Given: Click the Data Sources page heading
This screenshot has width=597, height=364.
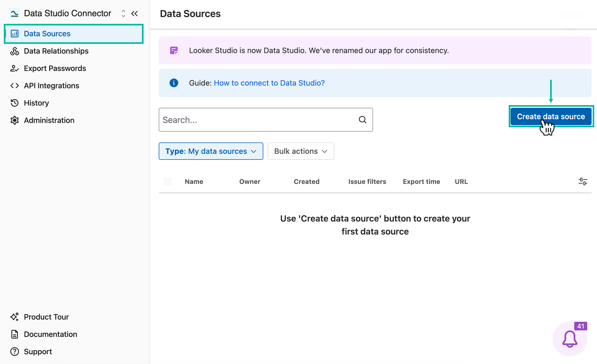Looking at the screenshot, I should [x=190, y=14].
